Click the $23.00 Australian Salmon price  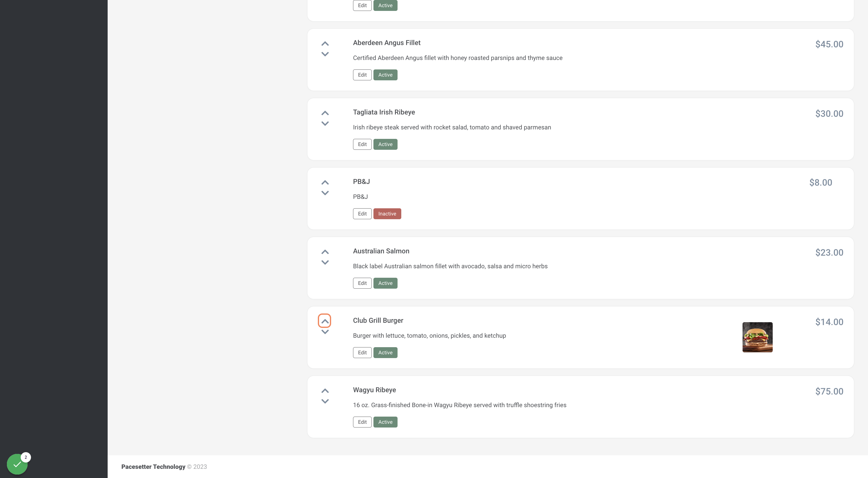pos(829,252)
